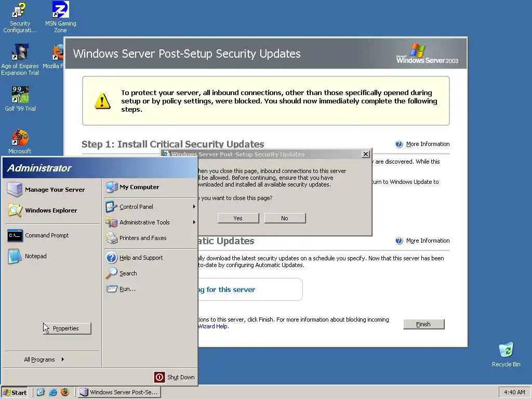Click the Administrative Tools toolbox icon
Screen dimensions: 532x399
pos(111,222)
